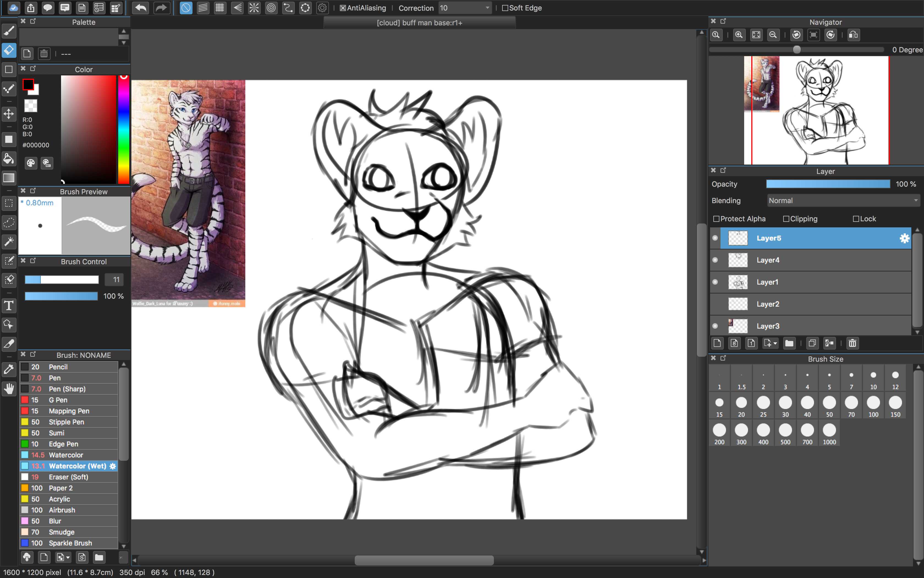Select the Eraser (Soft) brush
924x578 pixels.
click(69, 477)
